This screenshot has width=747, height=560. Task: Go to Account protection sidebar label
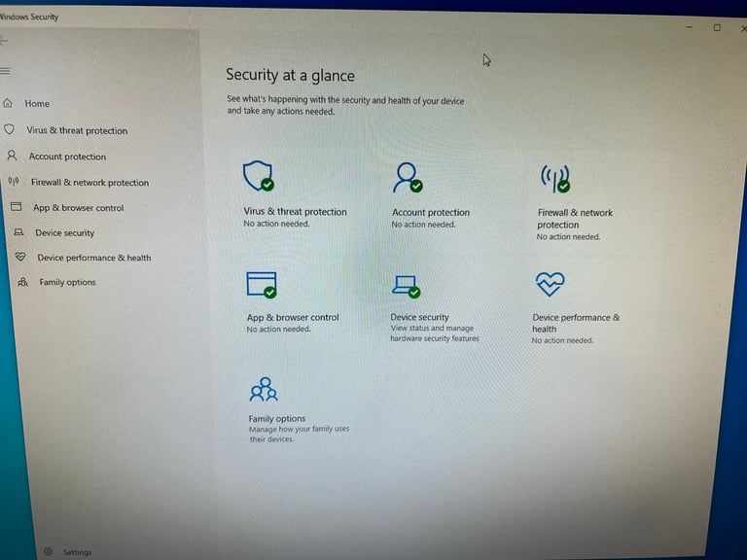[x=68, y=157]
